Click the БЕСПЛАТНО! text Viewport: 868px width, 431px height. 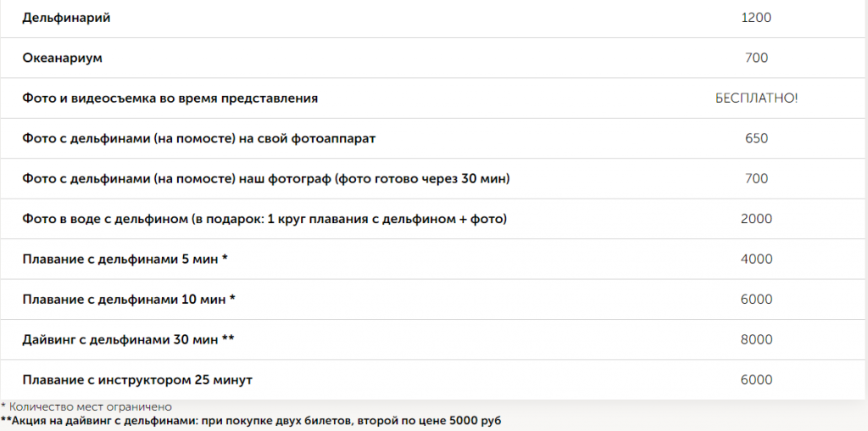click(x=756, y=98)
